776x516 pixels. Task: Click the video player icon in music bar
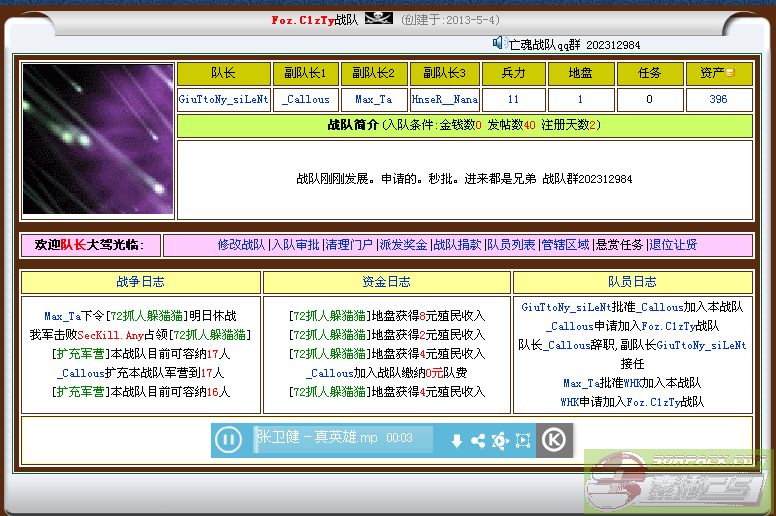(500, 440)
